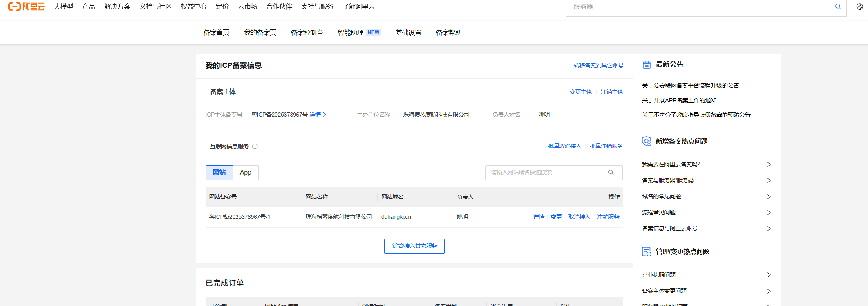The width and height of the screenshot is (868, 306).
Task: Click 取消接入 for the duhangkj.cn row
Action: [x=579, y=217]
